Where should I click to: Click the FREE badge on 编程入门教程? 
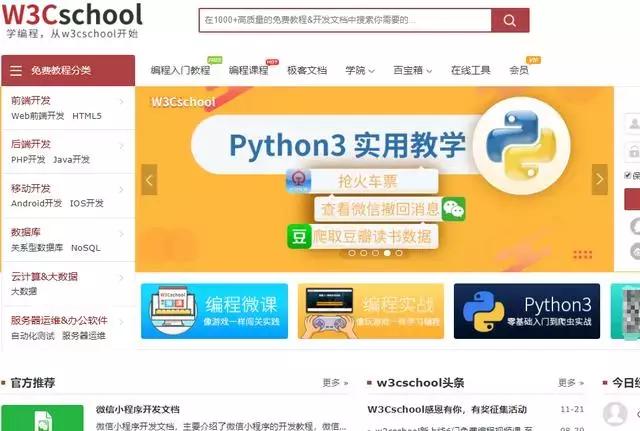(x=215, y=60)
